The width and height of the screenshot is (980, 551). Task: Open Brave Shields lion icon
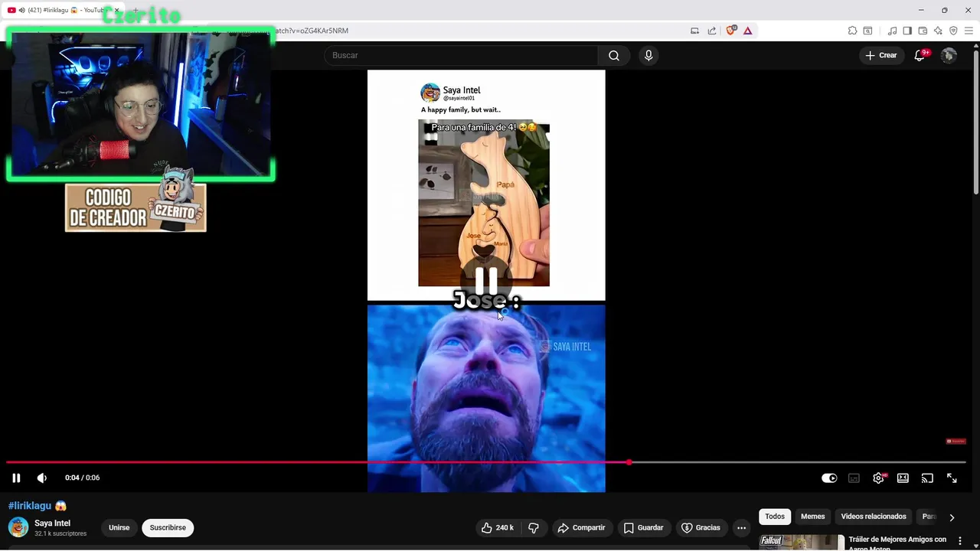pyautogui.click(x=730, y=31)
